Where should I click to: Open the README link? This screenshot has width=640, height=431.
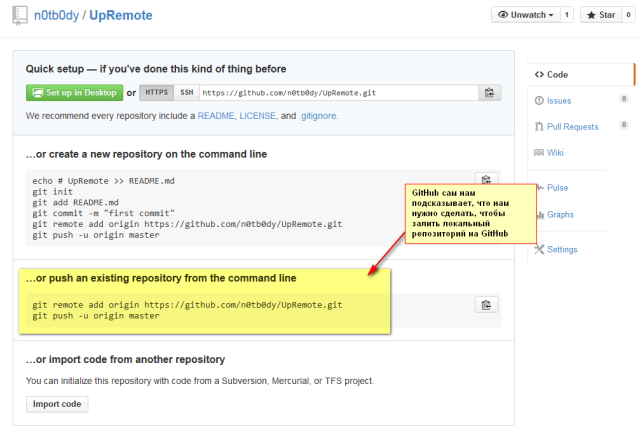(x=216, y=116)
